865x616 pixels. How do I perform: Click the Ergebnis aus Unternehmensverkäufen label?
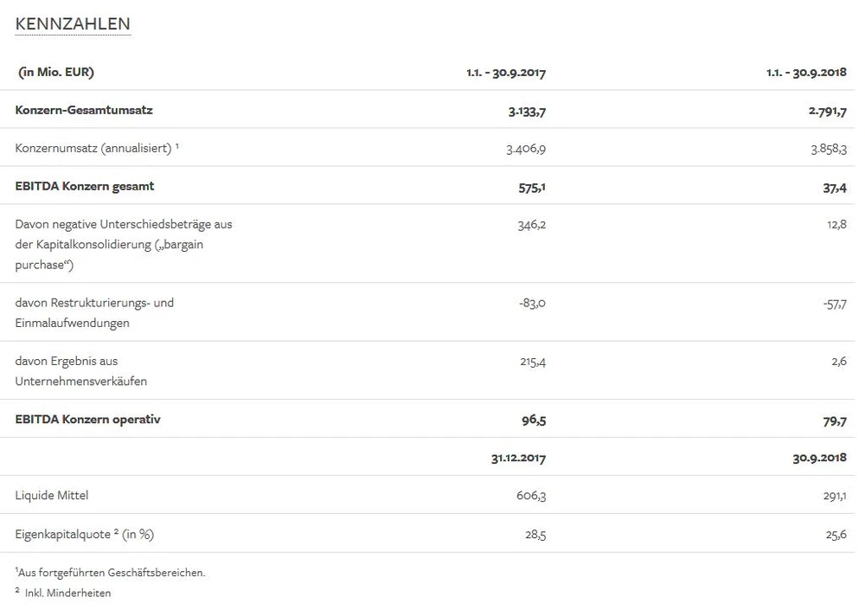click(x=80, y=370)
